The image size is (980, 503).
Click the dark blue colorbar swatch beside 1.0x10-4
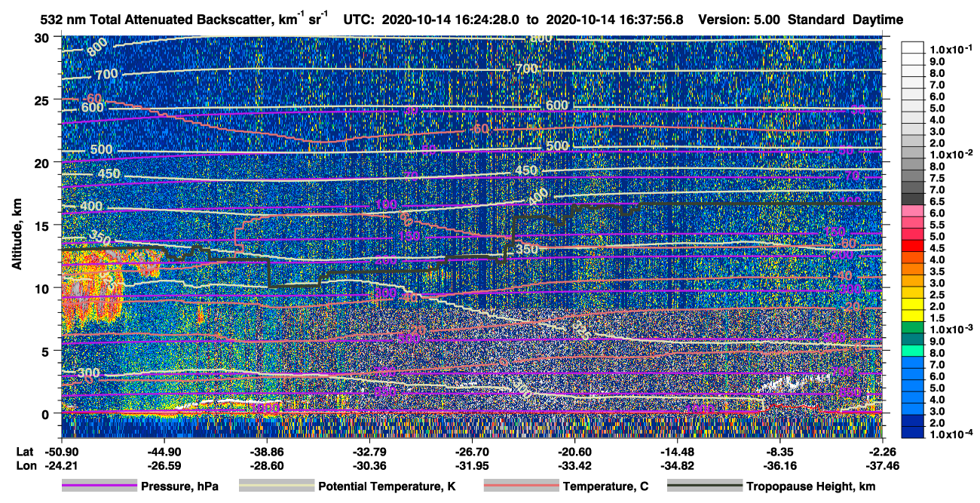[913, 432]
